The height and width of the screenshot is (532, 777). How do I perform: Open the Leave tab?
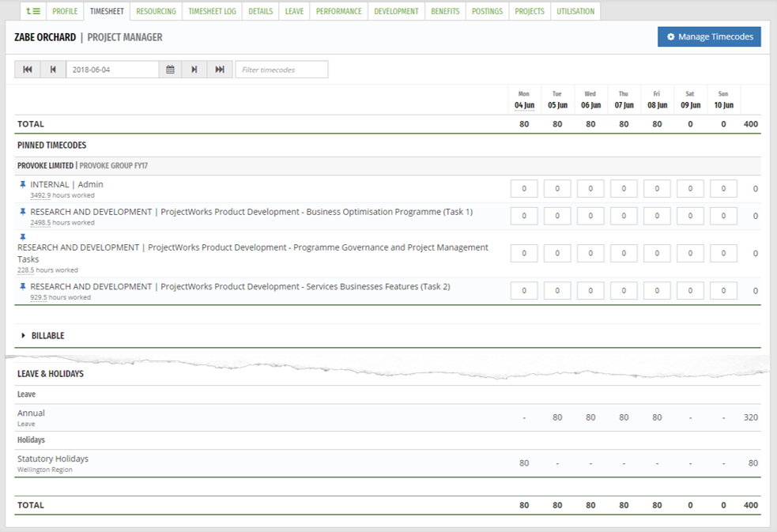coord(294,11)
